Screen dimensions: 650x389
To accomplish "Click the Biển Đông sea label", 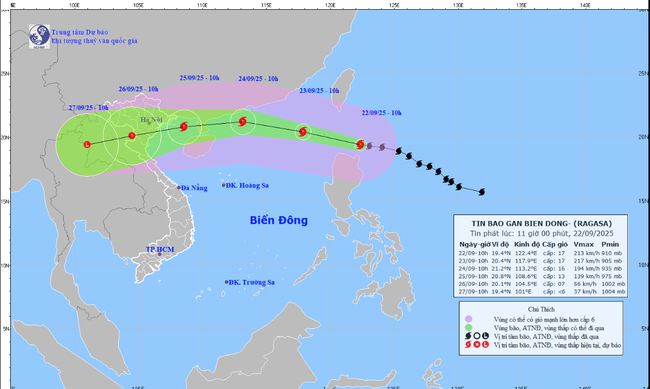I will point(279,220).
